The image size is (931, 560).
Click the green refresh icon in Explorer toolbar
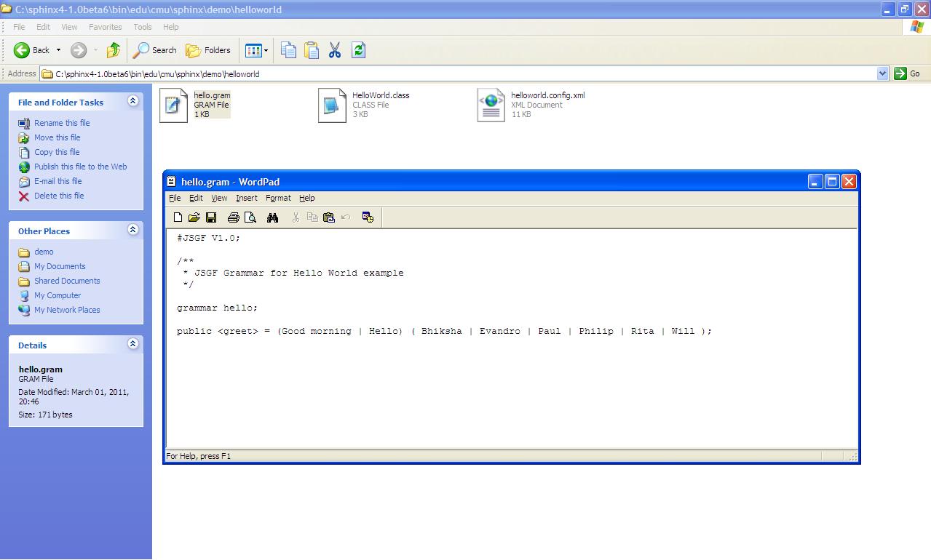[358, 50]
